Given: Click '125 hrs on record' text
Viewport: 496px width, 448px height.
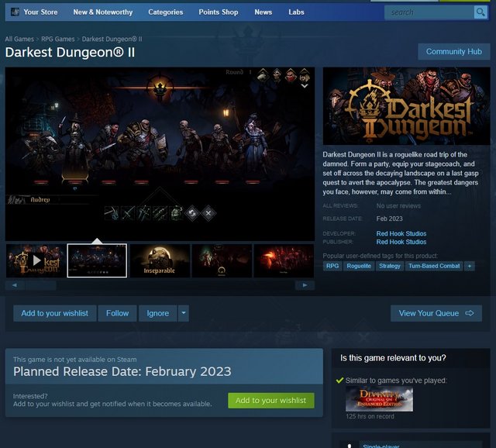Looking at the screenshot, I should [370, 416].
